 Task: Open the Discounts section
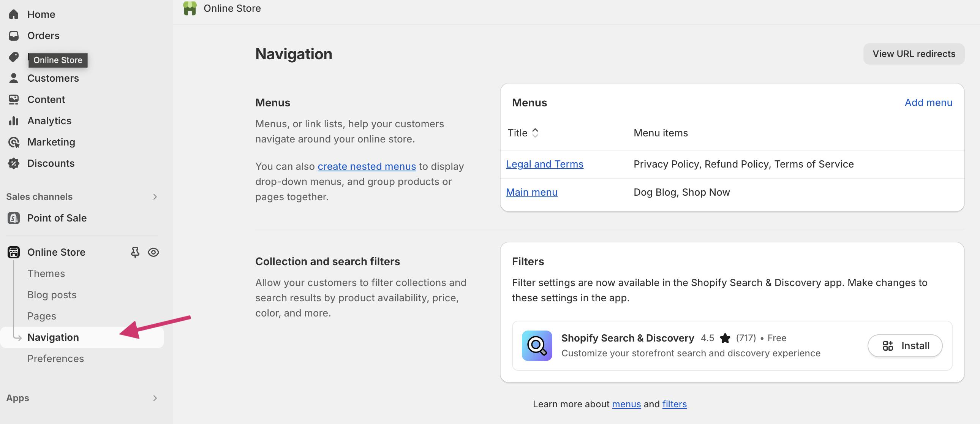51,164
